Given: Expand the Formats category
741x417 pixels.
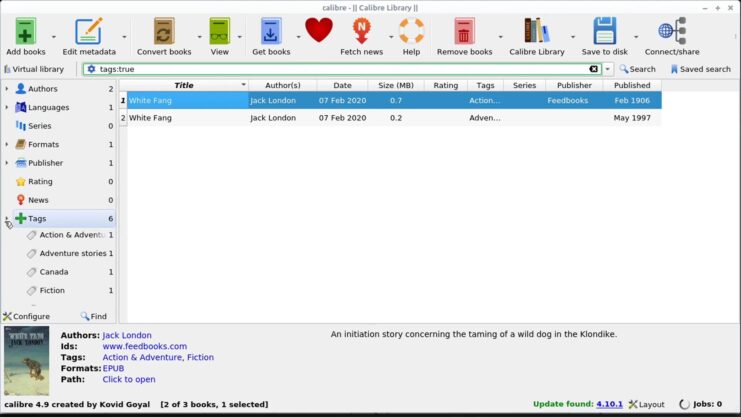Looking at the screenshot, I should pyautogui.click(x=7, y=144).
